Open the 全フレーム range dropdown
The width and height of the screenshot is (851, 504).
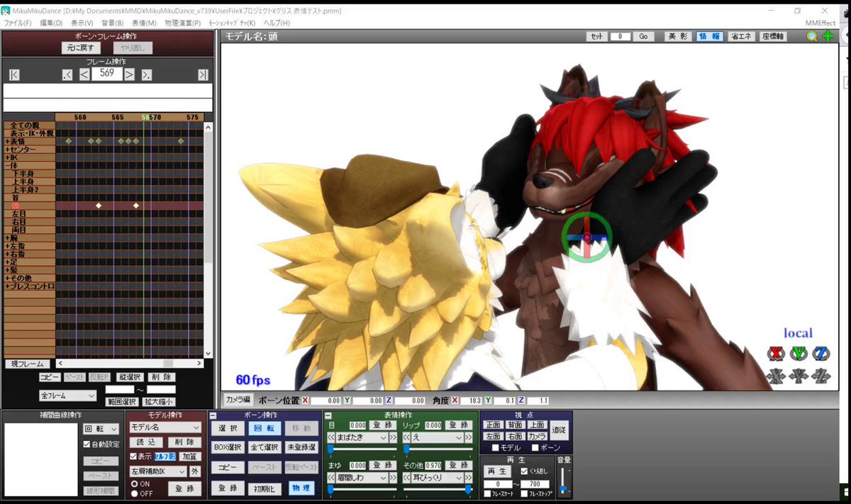click(x=67, y=396)
